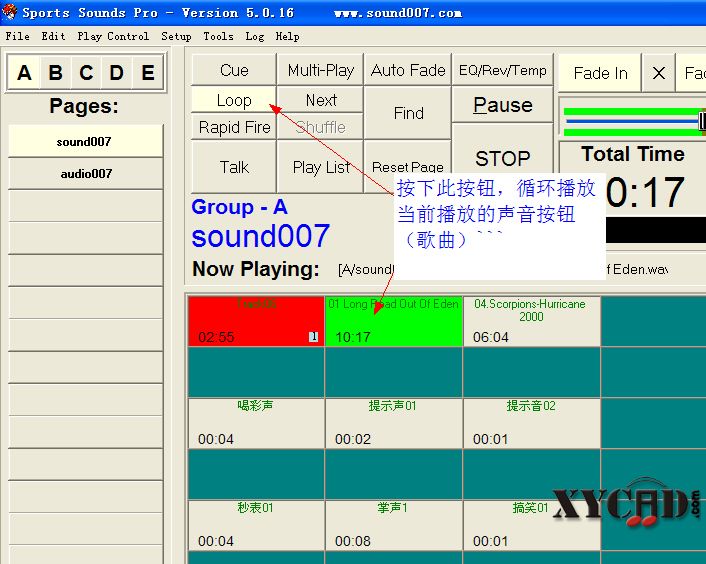Open the Log menu

(x=254, y=36)
